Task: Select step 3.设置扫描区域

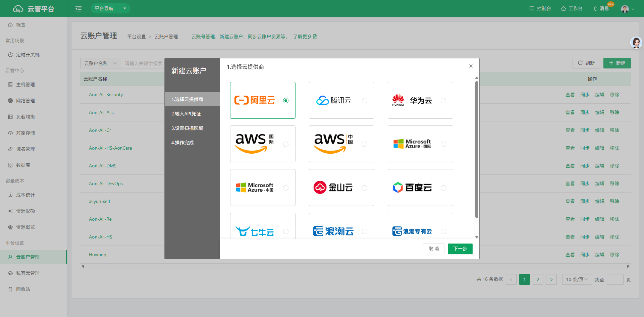Action: point(192,128)
